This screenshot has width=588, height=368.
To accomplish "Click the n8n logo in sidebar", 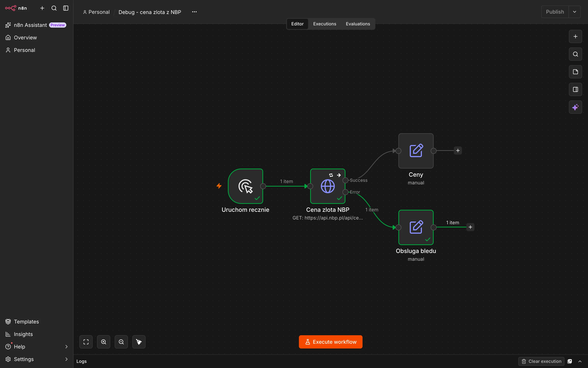I will pyautogui.click(x=16, y=8).
